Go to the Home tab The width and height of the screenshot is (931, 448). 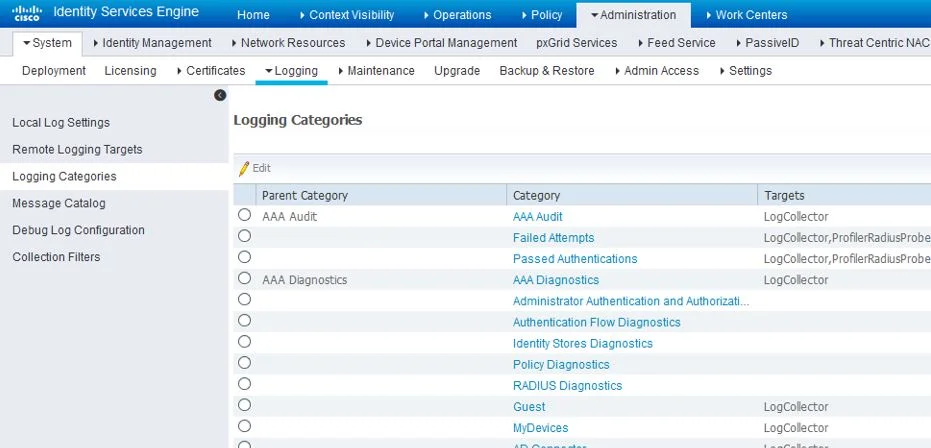coord(253,15)
